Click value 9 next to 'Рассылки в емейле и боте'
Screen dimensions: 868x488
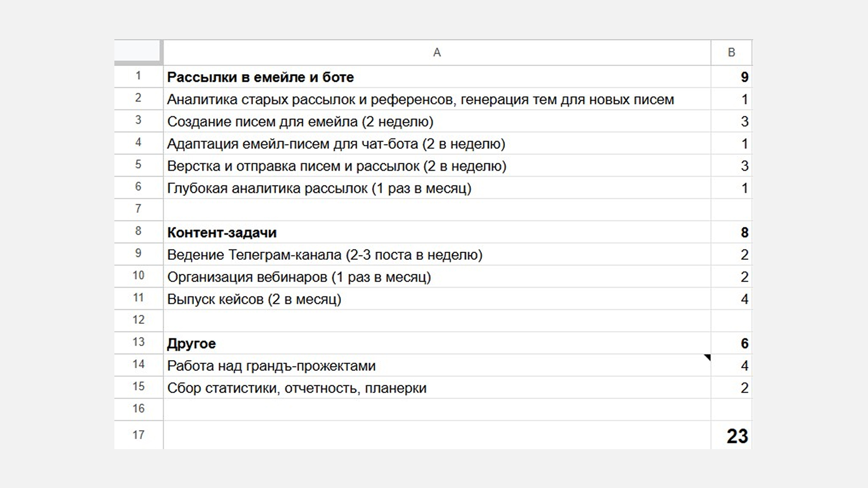coord(731,77)
